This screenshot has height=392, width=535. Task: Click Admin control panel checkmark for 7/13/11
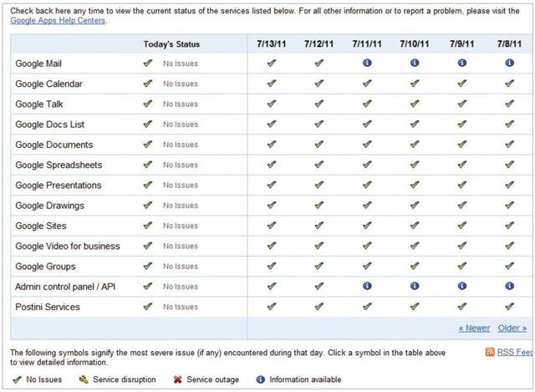point(272,286)
